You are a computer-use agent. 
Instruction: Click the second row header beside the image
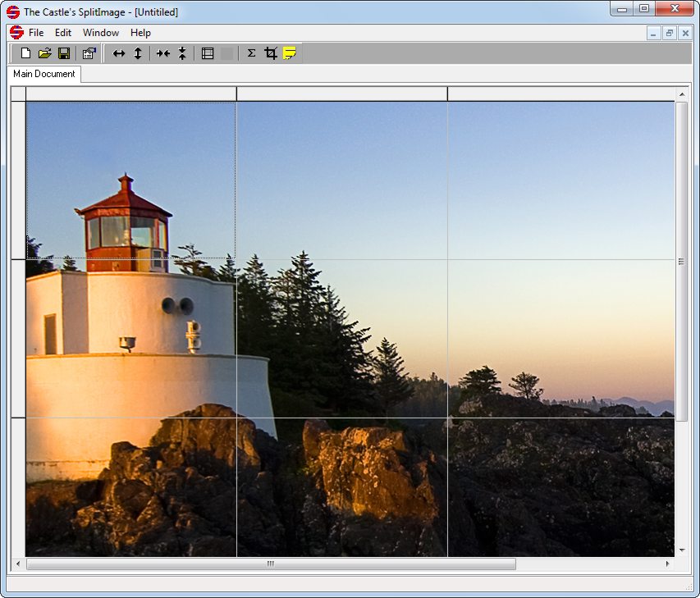tap(18, 339)
